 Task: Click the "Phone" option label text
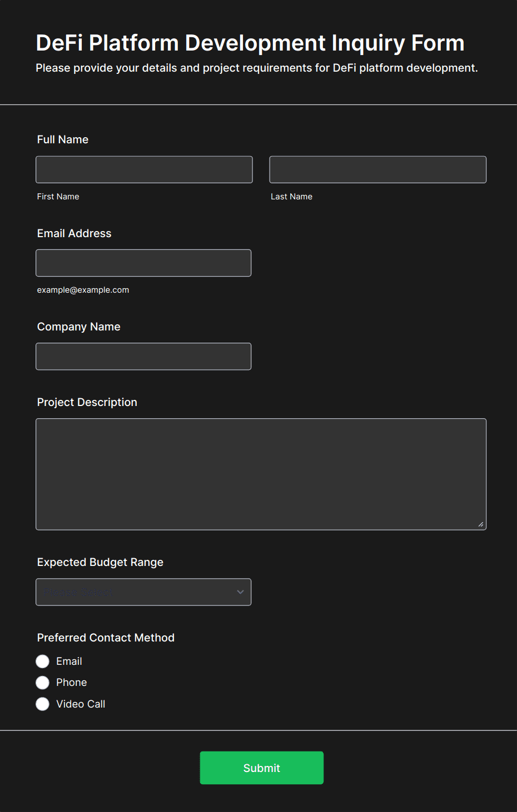click(72, 683)
